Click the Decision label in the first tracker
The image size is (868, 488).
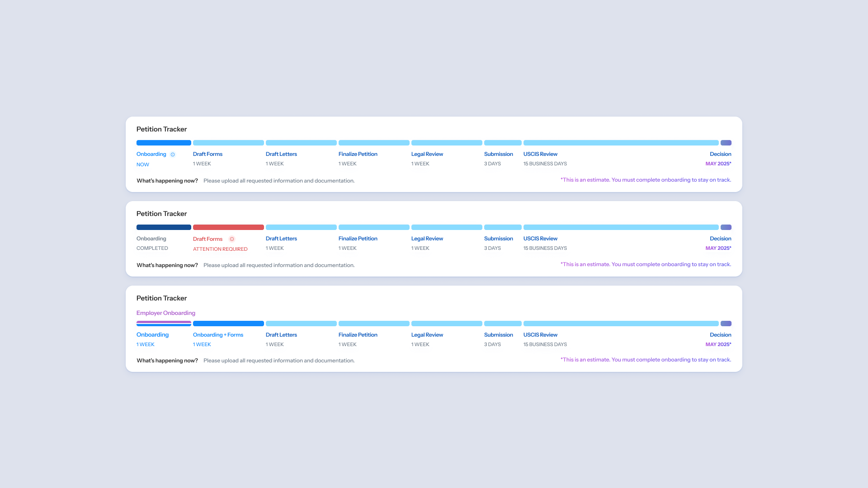720,154
